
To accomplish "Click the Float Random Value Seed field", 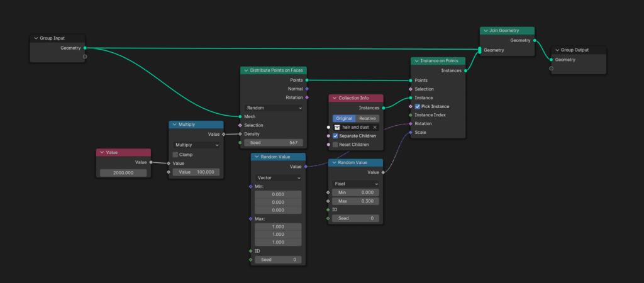I will pyautogui.click(x=356, y=218).
